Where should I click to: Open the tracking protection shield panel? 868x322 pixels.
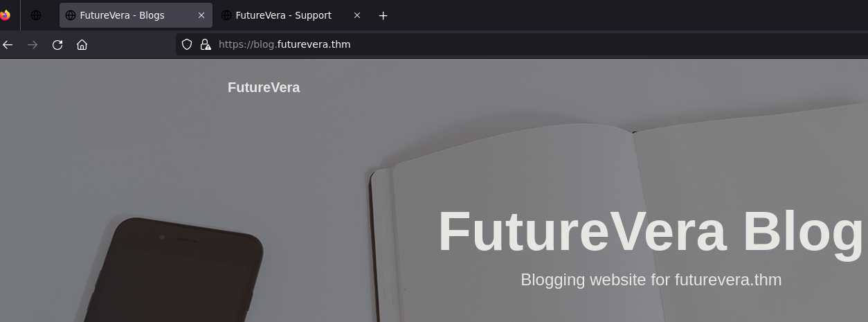point(187,44)
